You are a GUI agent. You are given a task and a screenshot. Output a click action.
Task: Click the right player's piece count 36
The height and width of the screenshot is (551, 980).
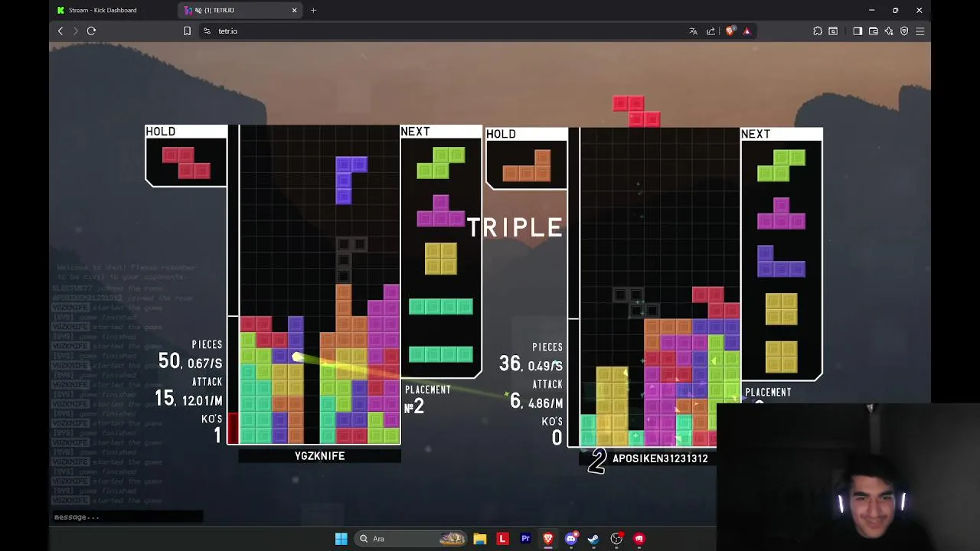click(510, 364)
